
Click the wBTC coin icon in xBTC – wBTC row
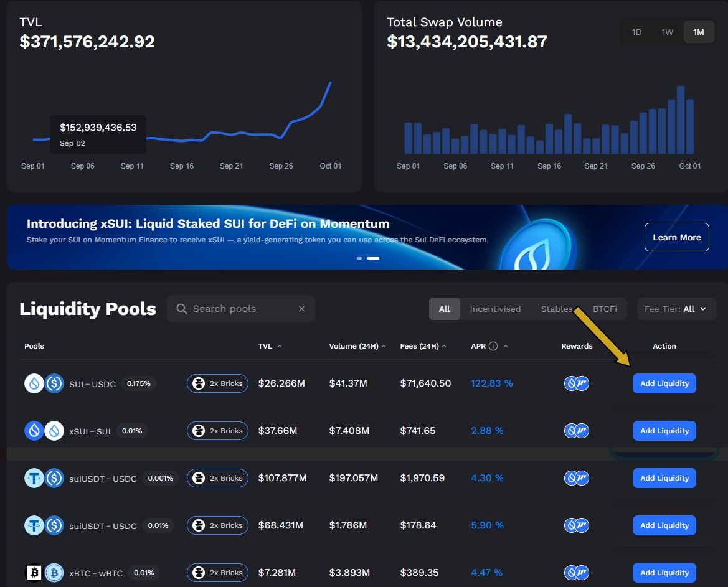click(x=54, y=573)
